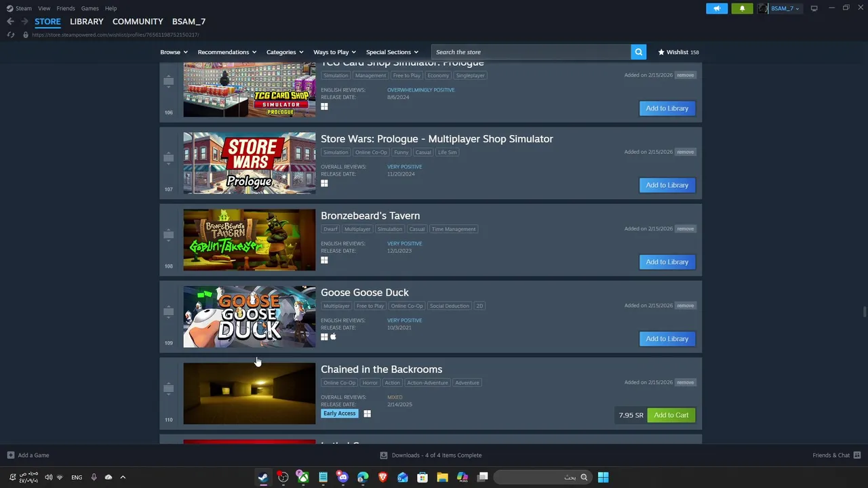Viewport: 868px width, 488px height.
Task: Show hidden tray icons chevron
Action: pos(123,477)
